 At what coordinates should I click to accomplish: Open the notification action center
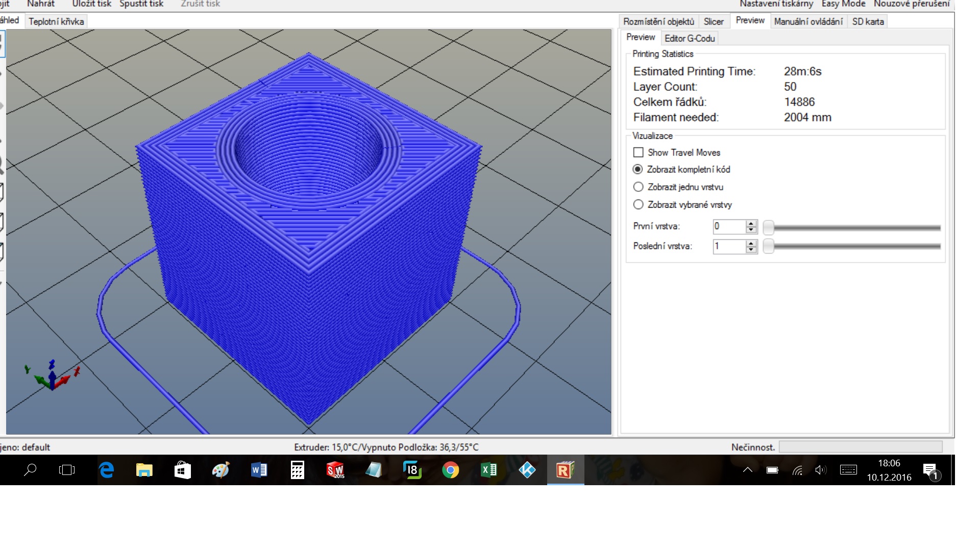[930, 471]
